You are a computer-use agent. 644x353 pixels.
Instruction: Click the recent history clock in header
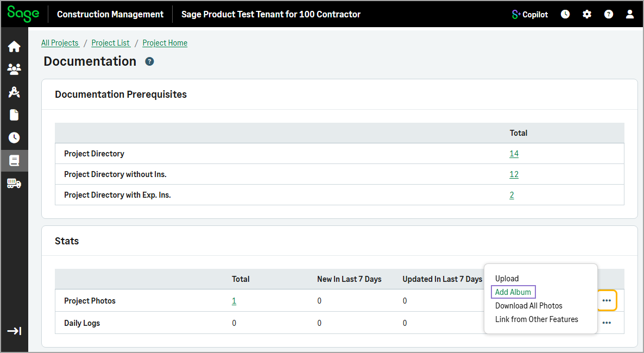565,15
